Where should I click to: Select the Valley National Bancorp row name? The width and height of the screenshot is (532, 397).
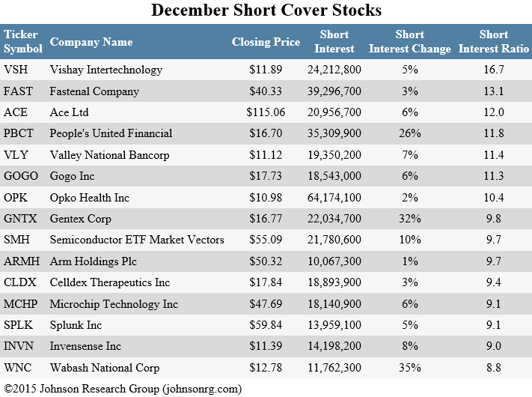[110, 155]
